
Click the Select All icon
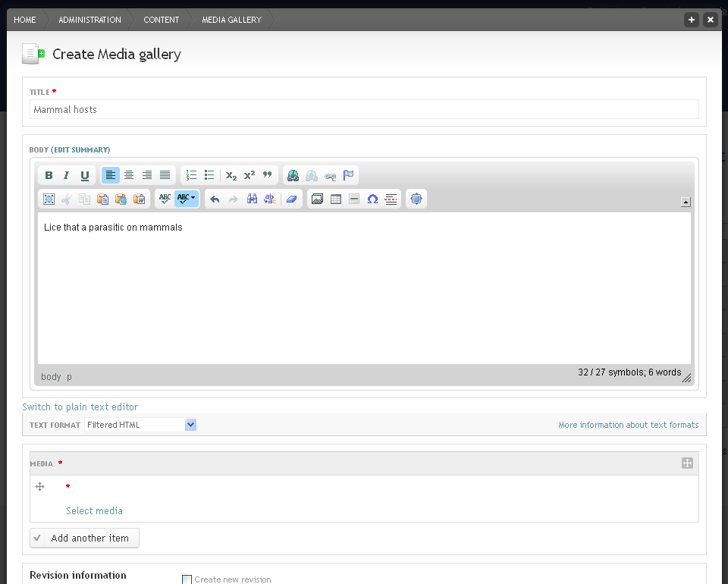click(x=49, y=199)
